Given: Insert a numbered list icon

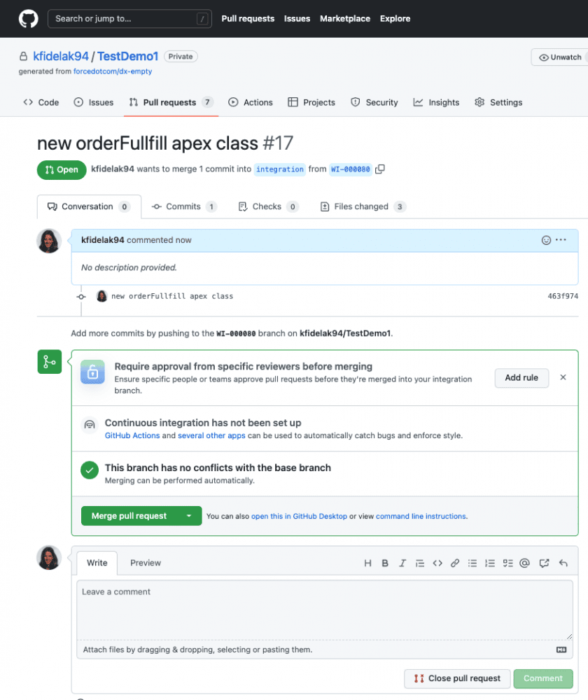Looking at the screenshot, I should (490, 563).
